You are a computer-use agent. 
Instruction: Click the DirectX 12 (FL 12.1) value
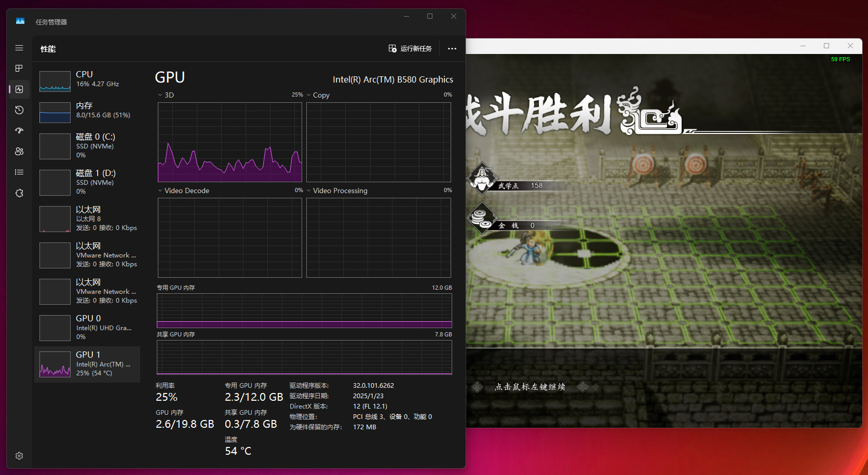tap(370, 406)
